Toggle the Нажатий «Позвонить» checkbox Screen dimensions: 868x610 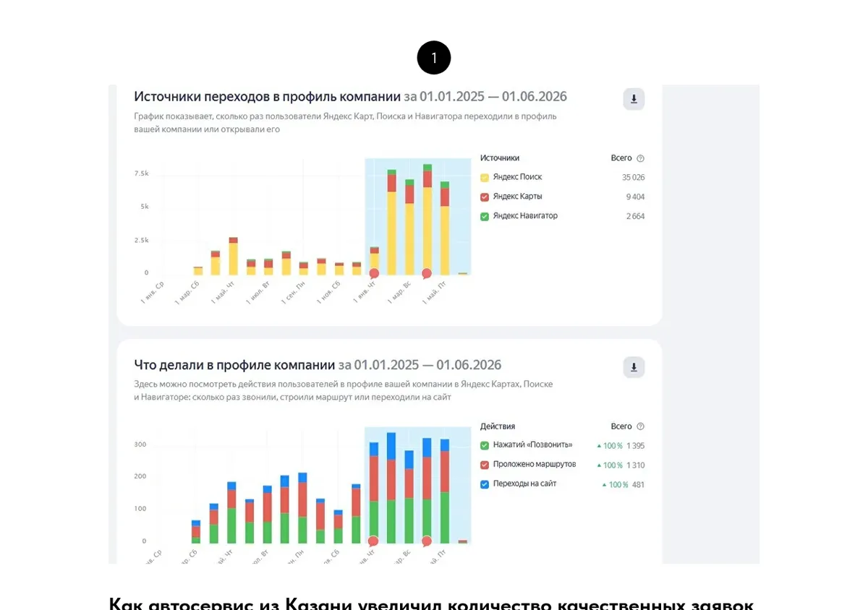pyautogui.click(x=485, y=445)
